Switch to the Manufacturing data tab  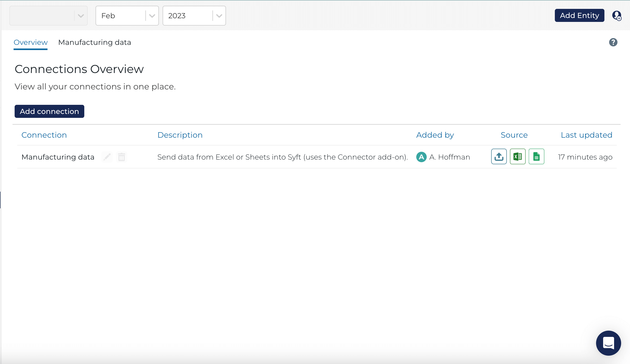pos(94,42)
